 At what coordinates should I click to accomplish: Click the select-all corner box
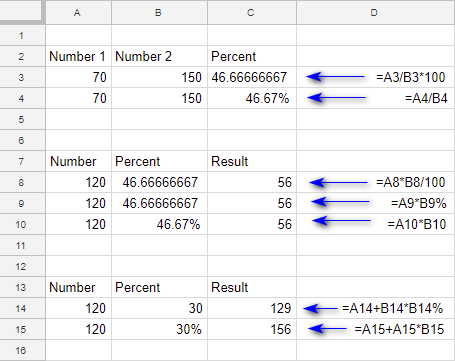(x=22, y=12)
